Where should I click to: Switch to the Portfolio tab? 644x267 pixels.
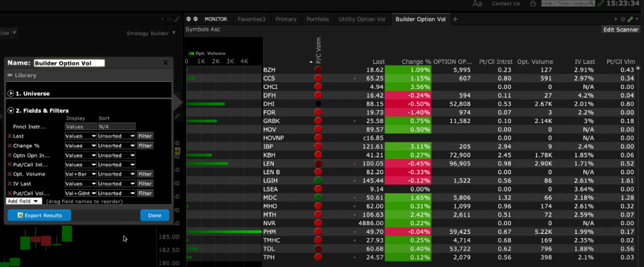[317, 19]
